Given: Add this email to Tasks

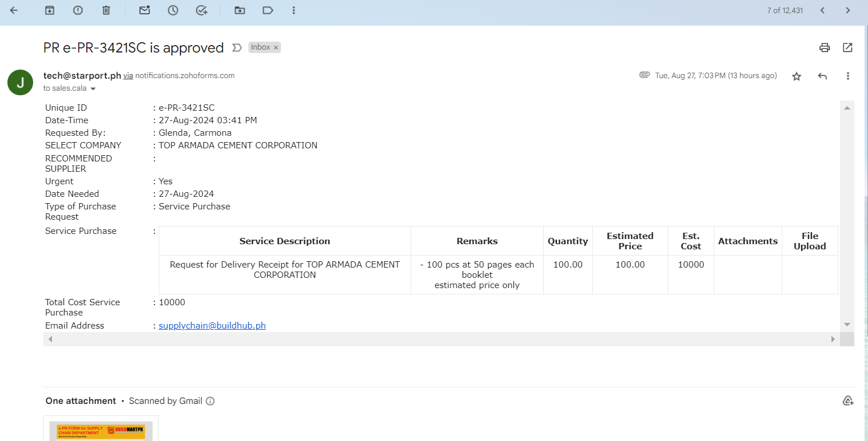Looking at the screenshot, I should (202, 10).
